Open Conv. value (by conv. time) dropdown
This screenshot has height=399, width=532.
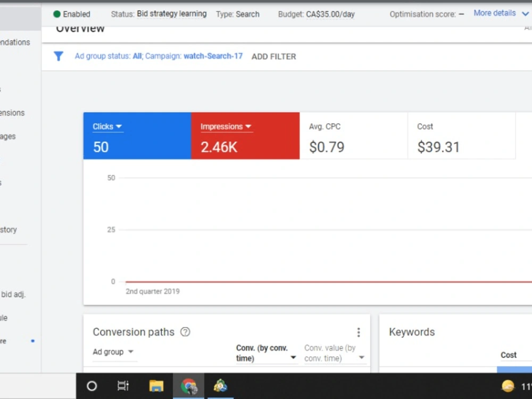point(335,353)
